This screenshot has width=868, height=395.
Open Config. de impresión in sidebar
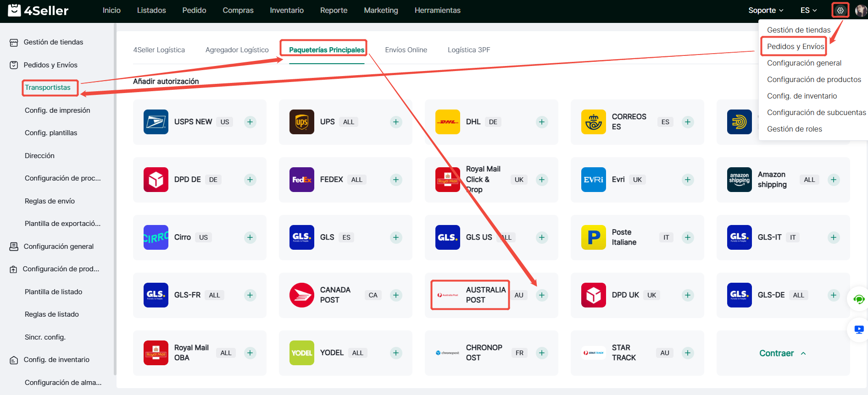(57, 110)
